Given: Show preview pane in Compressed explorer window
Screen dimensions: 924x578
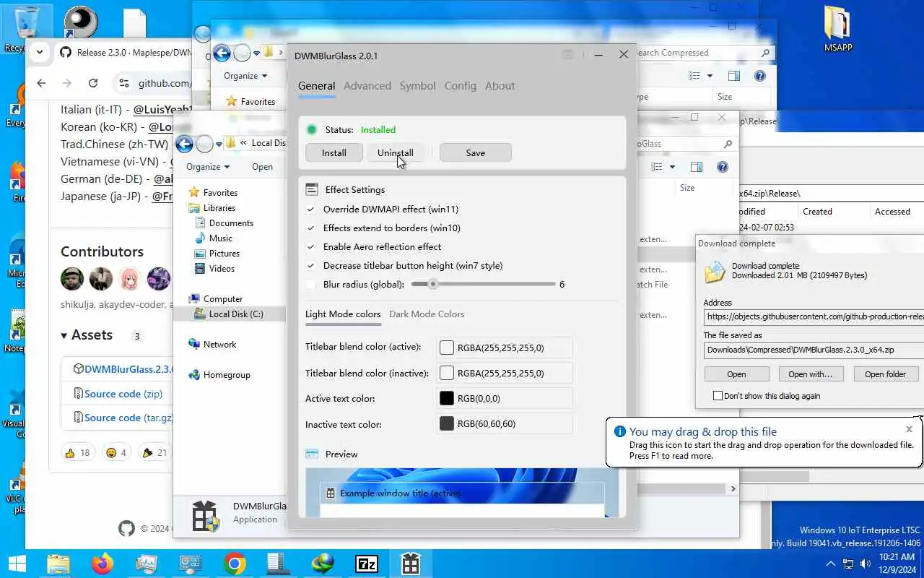Looking at the screenshot, I should pyautogui.click(x=734, y=76).
